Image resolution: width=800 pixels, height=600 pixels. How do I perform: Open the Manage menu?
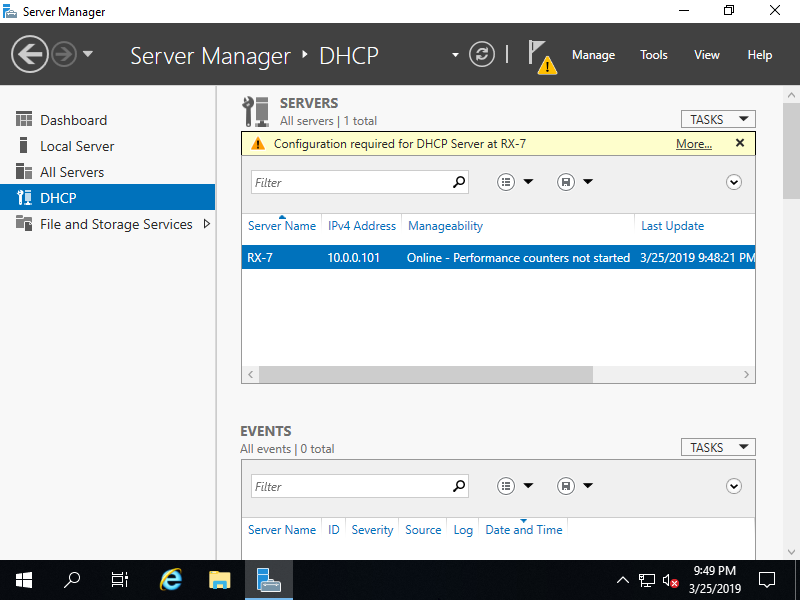(593, 55)
